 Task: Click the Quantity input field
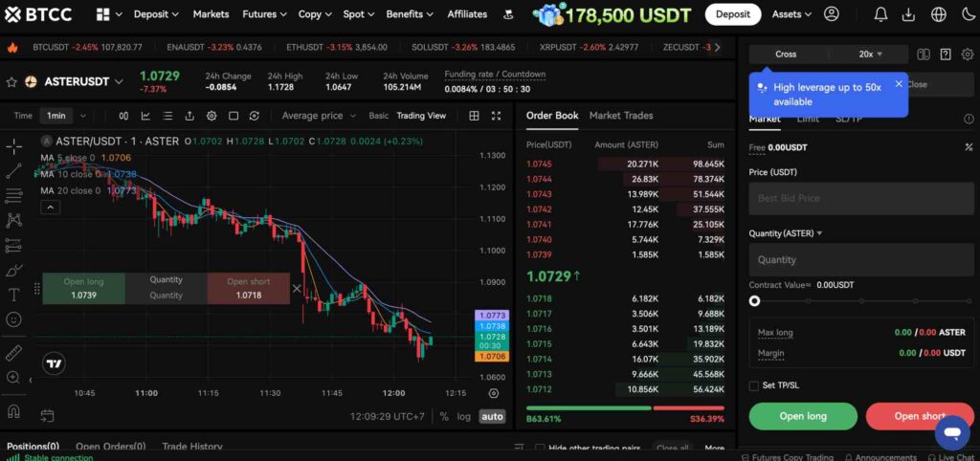[x=861, y=259]
